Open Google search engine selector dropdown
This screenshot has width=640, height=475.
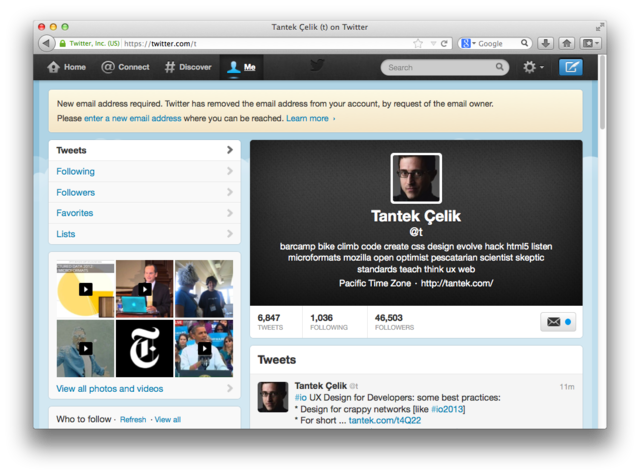(468, 43)
